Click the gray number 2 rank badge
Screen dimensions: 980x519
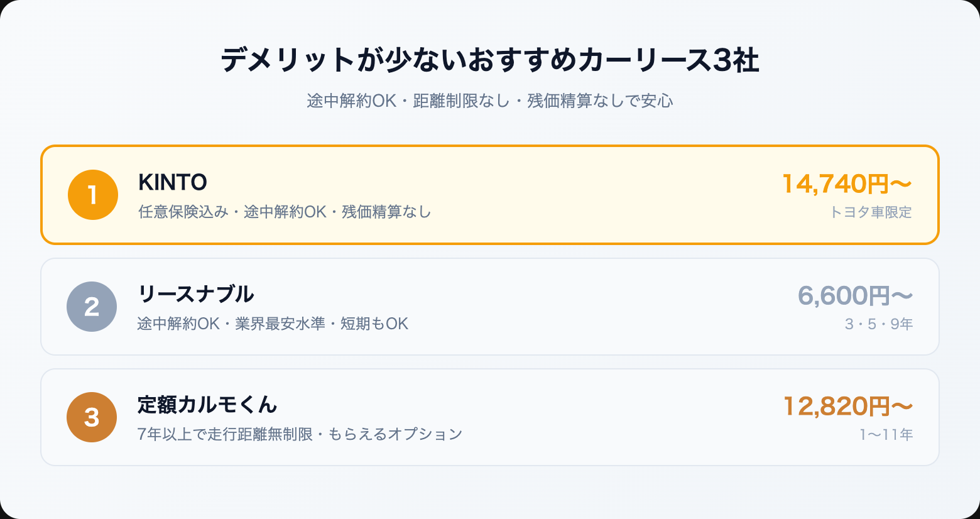[x=92, y=307]
